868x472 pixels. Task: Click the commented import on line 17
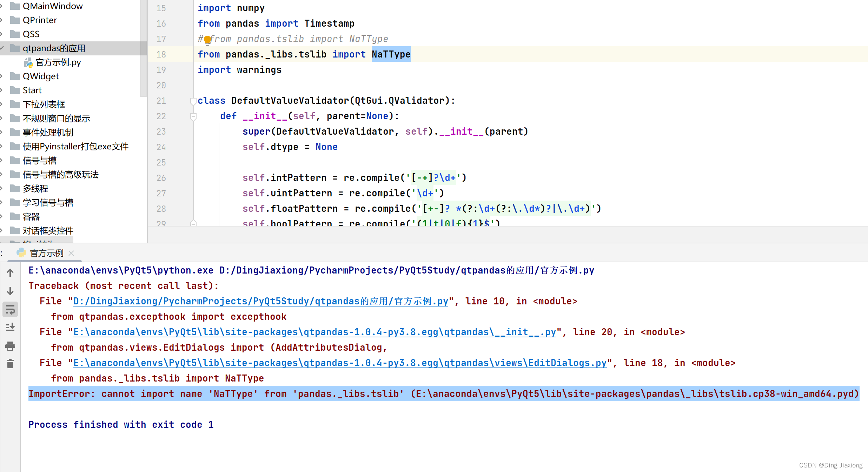pyautogui.click(x=293, y=39)
